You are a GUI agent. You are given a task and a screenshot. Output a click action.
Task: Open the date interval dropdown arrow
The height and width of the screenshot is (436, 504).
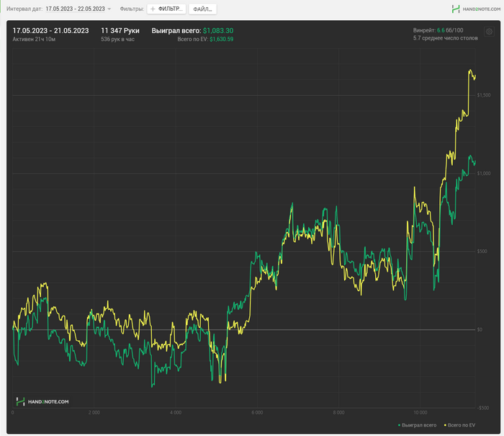109,9
